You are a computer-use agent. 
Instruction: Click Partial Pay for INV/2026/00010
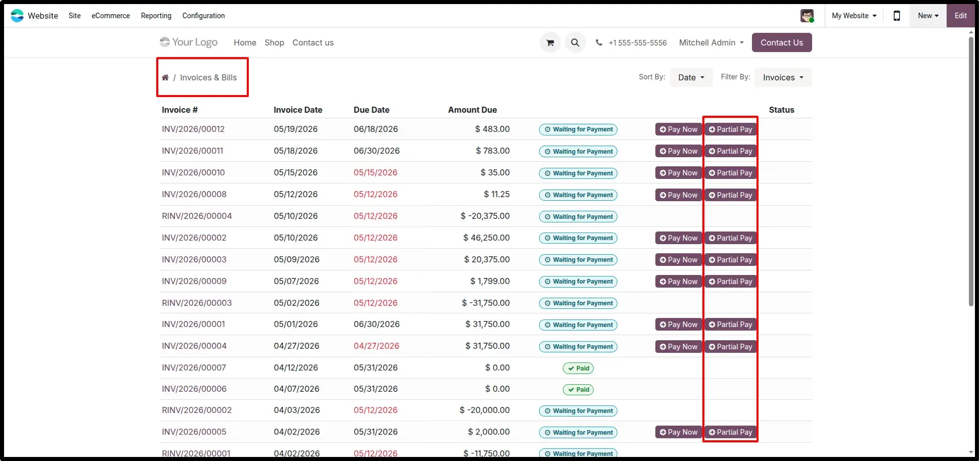coord(730,173)
